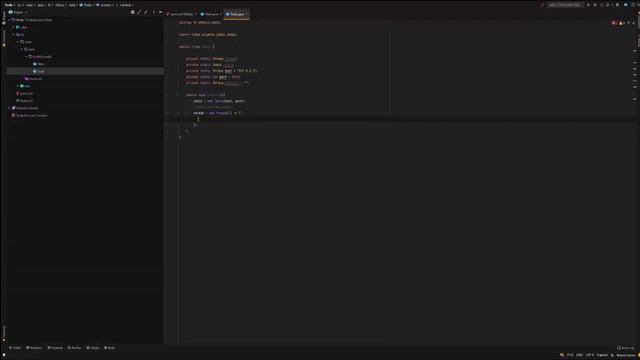The image size is (640, 360).
Task: Switch to the pom.xml editor tab
Action: pyautogui.click(x=181, y=14)
